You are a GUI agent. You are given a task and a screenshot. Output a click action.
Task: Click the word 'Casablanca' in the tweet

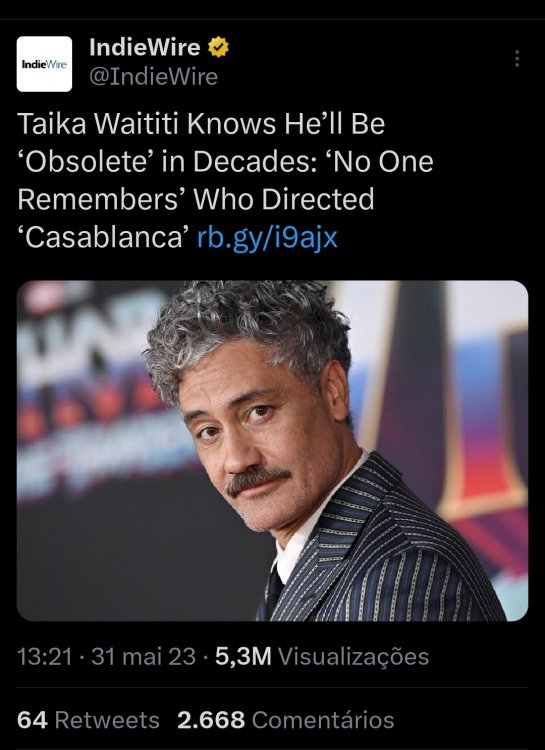[x=104, y=237]
